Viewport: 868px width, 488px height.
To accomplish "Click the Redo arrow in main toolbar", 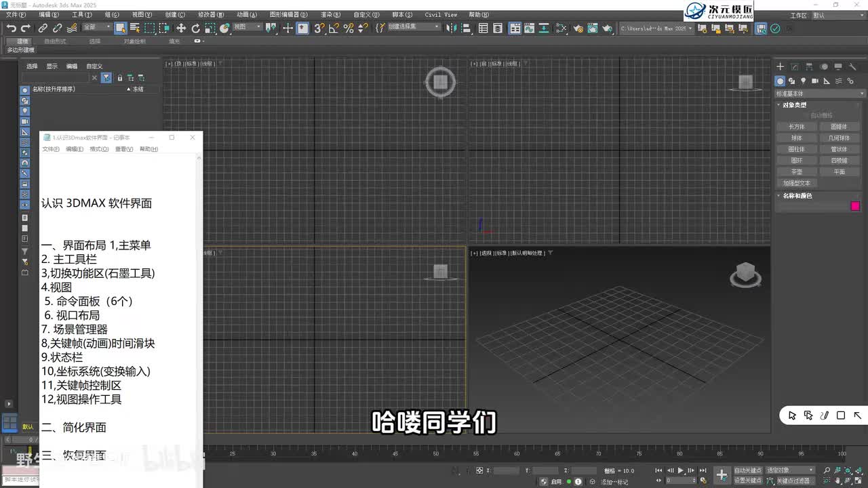I will coord(25,28).
